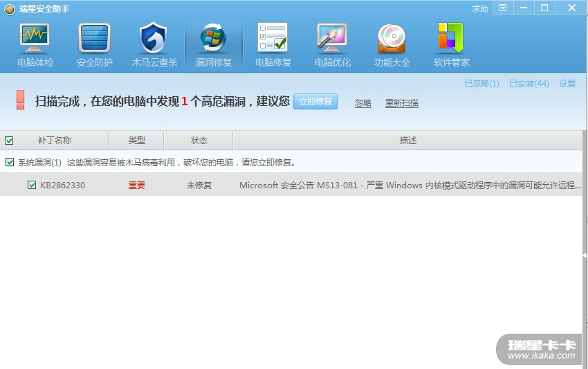Close the Rising Security Assistant window

(x=571, y=8)
